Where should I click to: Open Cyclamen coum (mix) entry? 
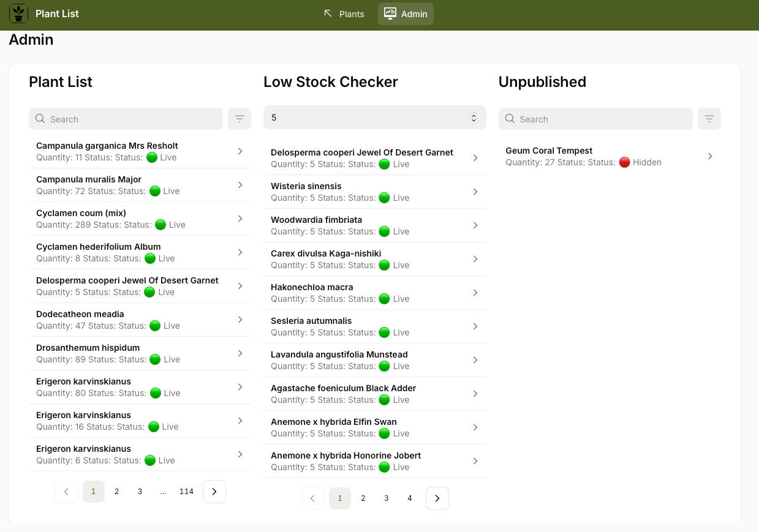(x=140, y=219)
